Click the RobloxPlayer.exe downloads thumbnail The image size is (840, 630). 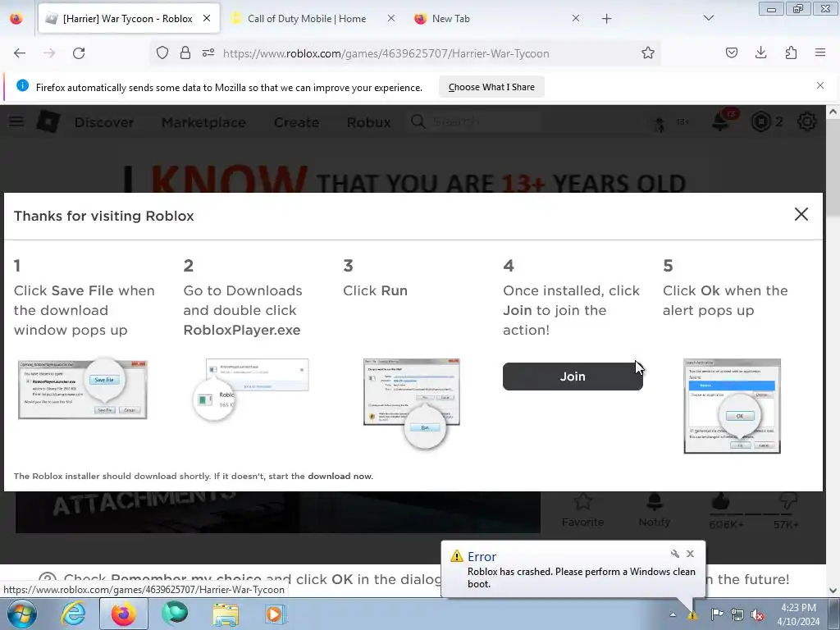click(251, 389)
